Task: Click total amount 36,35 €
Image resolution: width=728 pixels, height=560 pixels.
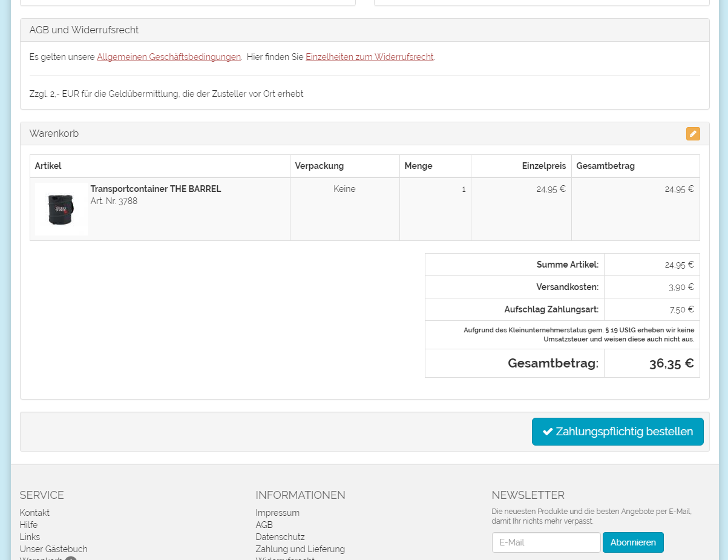Action: tap(672, 363)
